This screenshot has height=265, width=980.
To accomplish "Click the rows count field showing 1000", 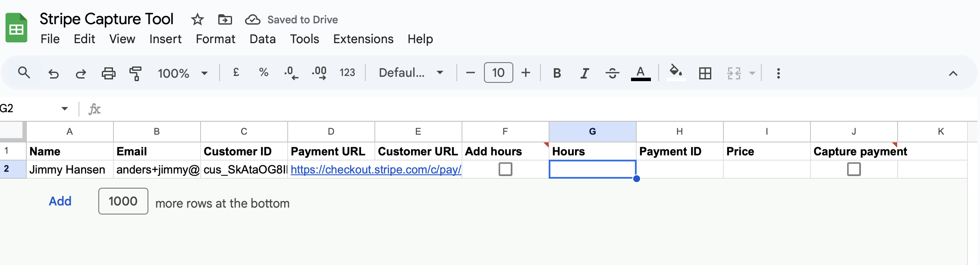I will click(x=123, y=201).
